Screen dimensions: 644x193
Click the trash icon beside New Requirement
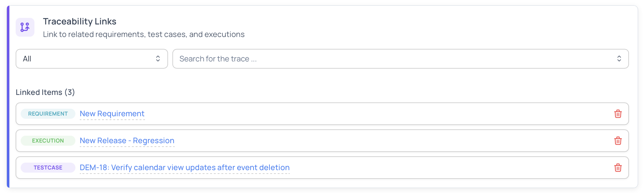point(618,114)
